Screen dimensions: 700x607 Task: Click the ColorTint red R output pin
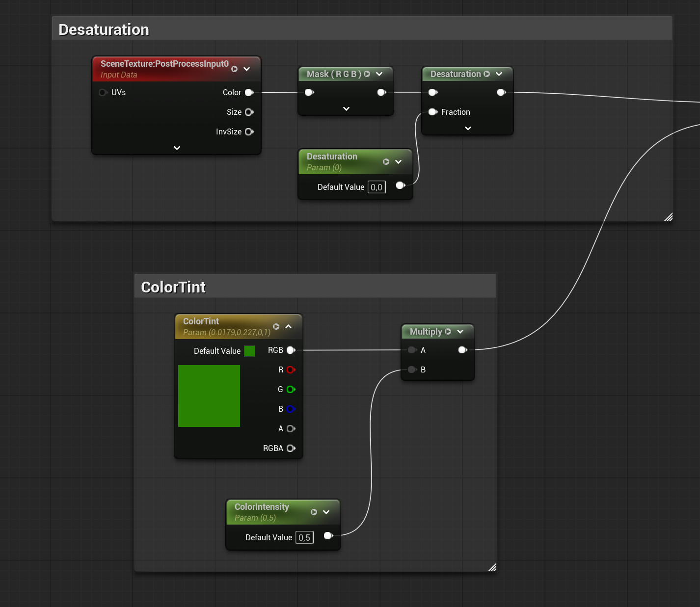pos(291,369)
